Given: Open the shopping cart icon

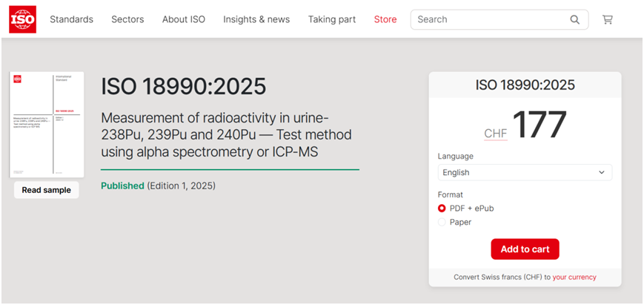Looking at the screenshot, I should click(x=608, y=19).
